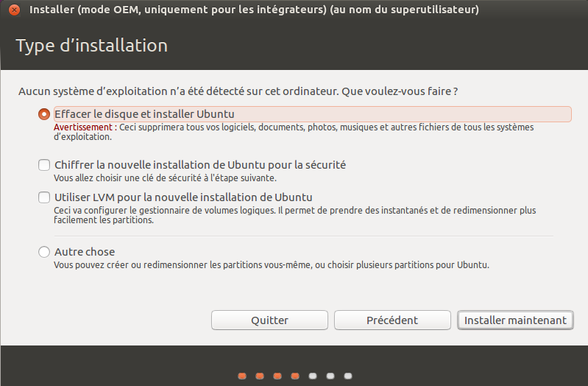Go back with the 'Précédent' button

click(392, 320)
